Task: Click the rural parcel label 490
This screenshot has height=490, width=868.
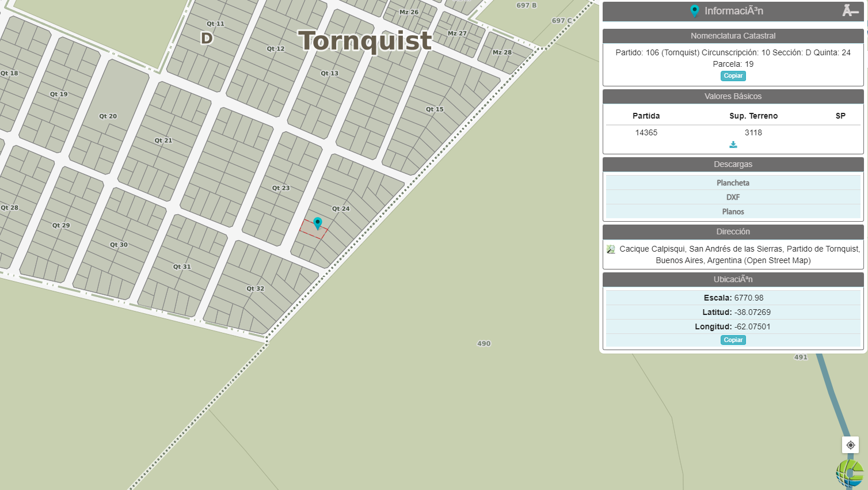Action: point(484,344)
